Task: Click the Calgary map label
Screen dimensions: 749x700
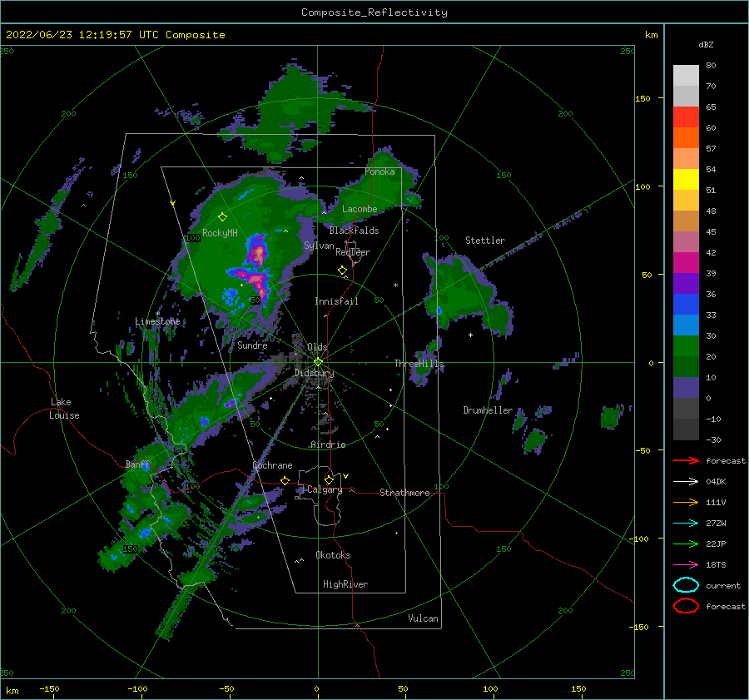Action: point(325,489)
